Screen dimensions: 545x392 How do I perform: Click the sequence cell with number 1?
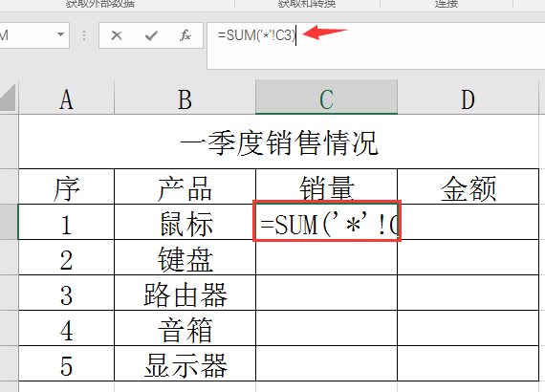[x=66, y=222]
